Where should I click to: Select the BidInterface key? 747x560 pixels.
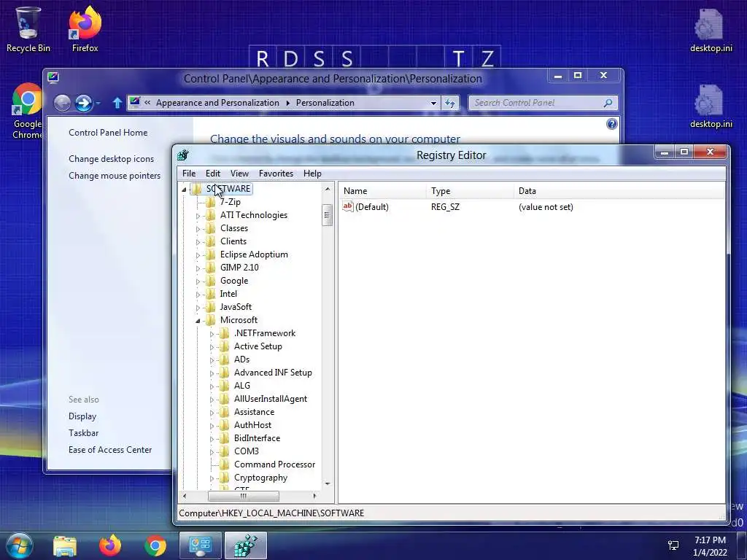(x=258, y=438)
